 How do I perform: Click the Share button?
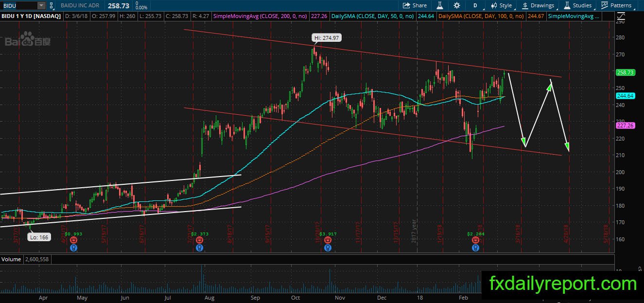click(x=415, y=5)
